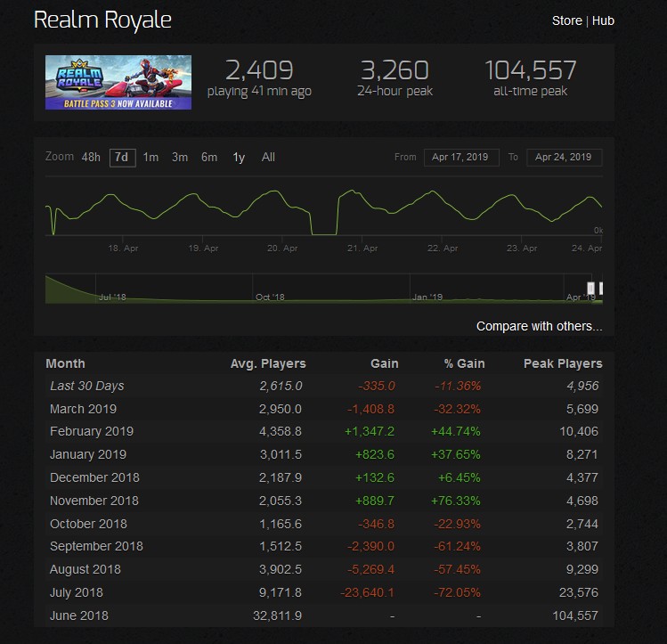Click Compare with others link
The width and height of the screenshot is (667, 644).
pyautogui.click(x=539, y=326)
